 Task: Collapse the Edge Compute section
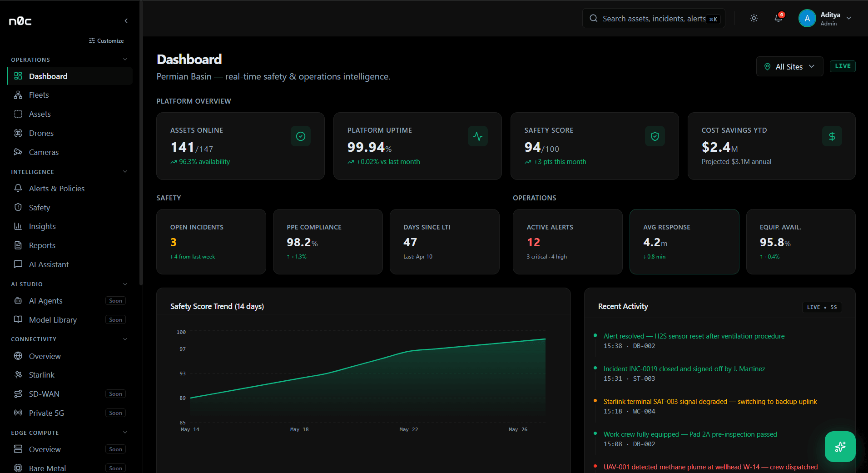click(125, 433)
